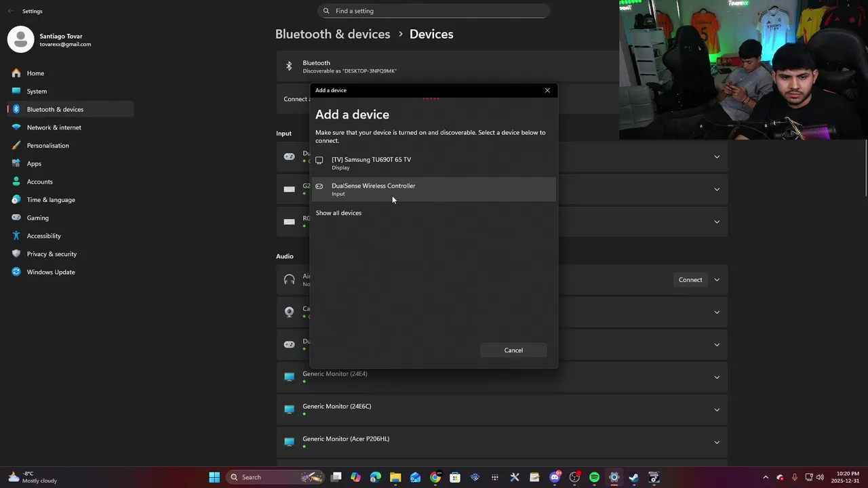
Task: Select DualSense Wireless Controller to pair
Action: [x=434, y=189]
